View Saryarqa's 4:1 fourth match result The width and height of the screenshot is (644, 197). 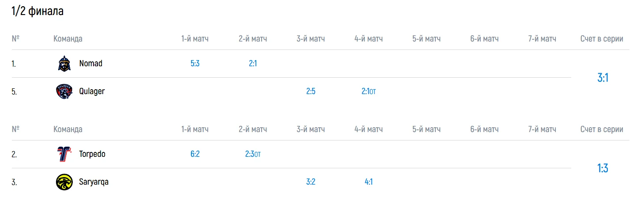pyautogui.click(x=368, y=182)
